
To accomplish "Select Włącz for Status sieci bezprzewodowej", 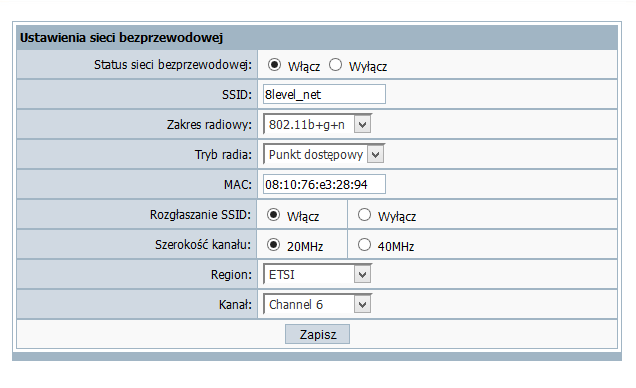I will point(274,65).
